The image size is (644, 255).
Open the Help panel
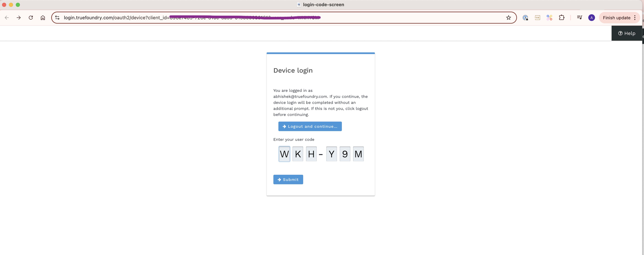(626, 33)
